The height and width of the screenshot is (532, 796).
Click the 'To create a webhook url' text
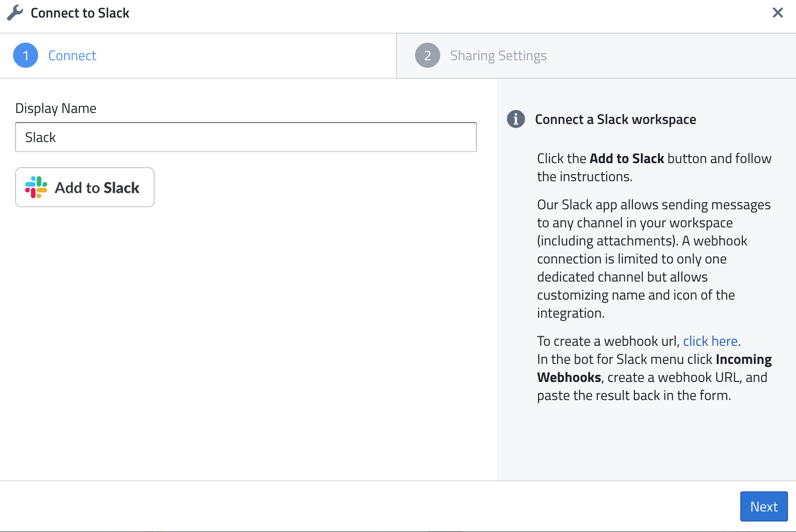click(x=608, y=341)
